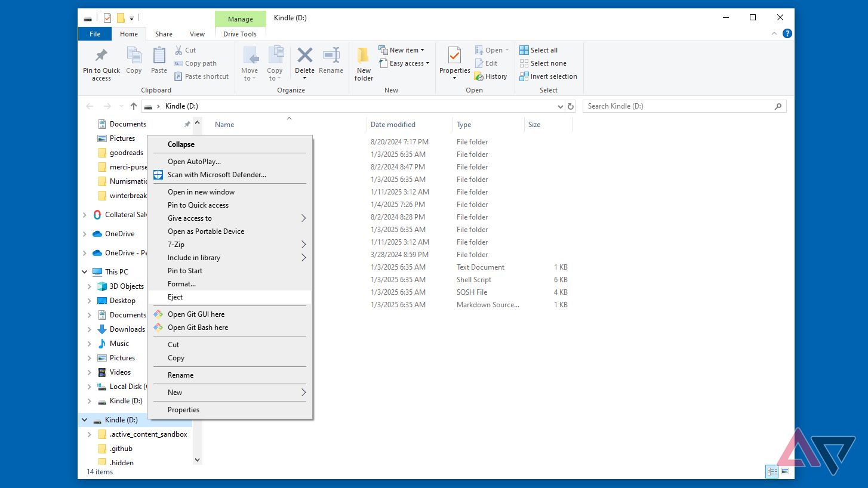
Task: Click Cut in the ribbon Clipboard group
Action: (185, 50)
